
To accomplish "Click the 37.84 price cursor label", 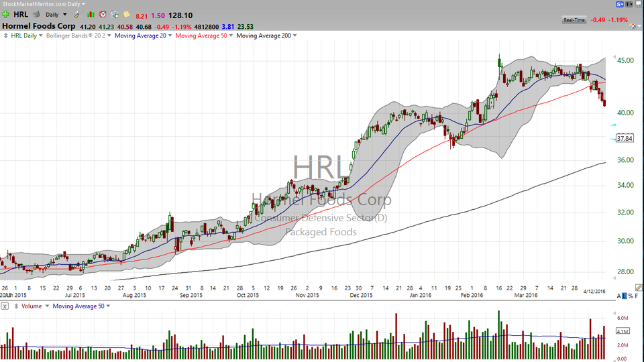I will (x=625, y=138).
